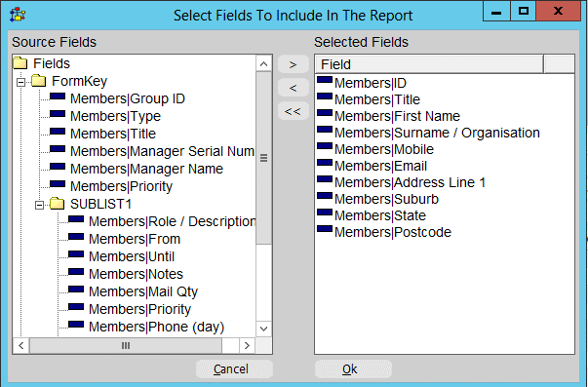Click the field icon beside Members|Group ID

pos(58,97)
